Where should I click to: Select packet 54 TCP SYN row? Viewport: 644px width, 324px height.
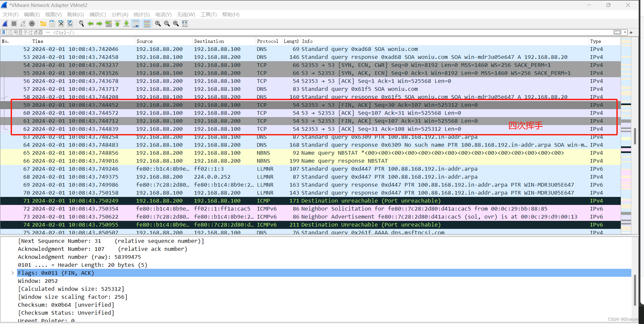310,65
